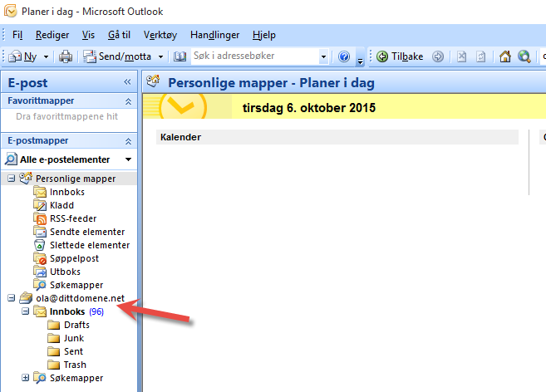Expand Søkemapper under ola@dittdomene.net
Viewport: 546px width, 392px height.
(x=26, y=377)
